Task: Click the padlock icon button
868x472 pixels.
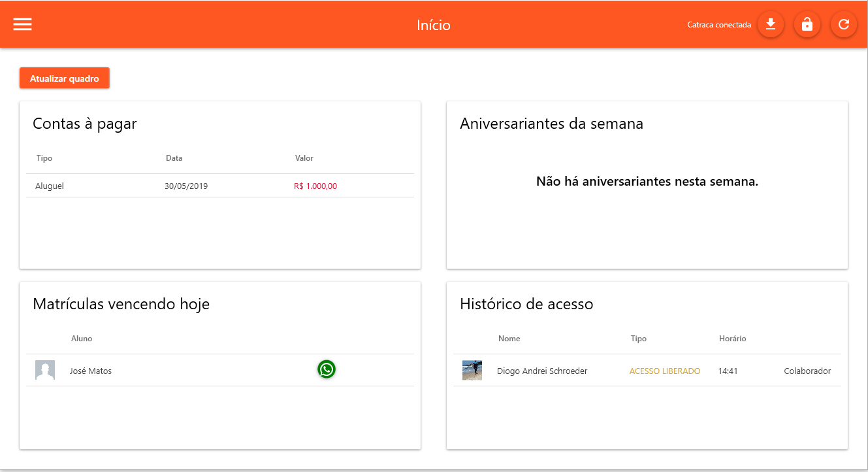Action: [807, 25]
